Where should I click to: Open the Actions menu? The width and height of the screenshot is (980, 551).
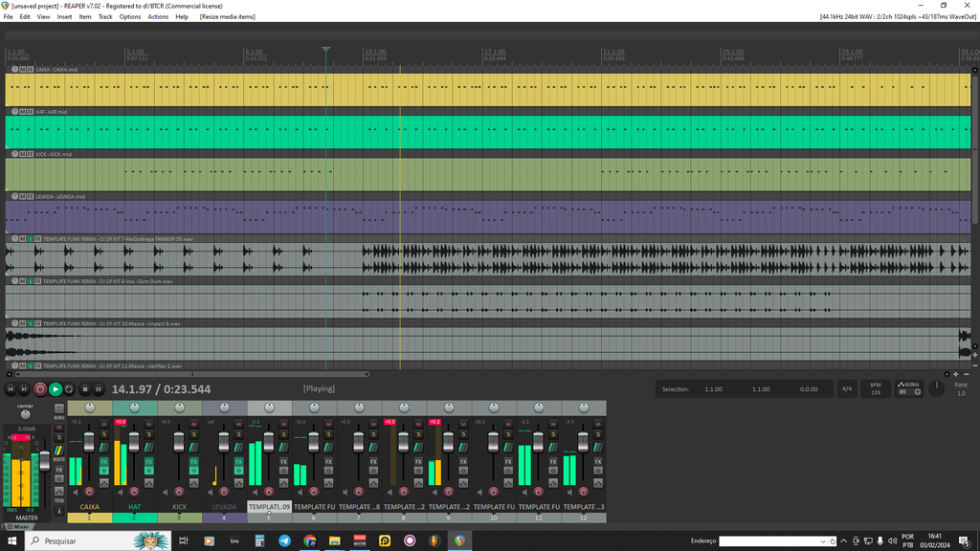pos(158,17)
